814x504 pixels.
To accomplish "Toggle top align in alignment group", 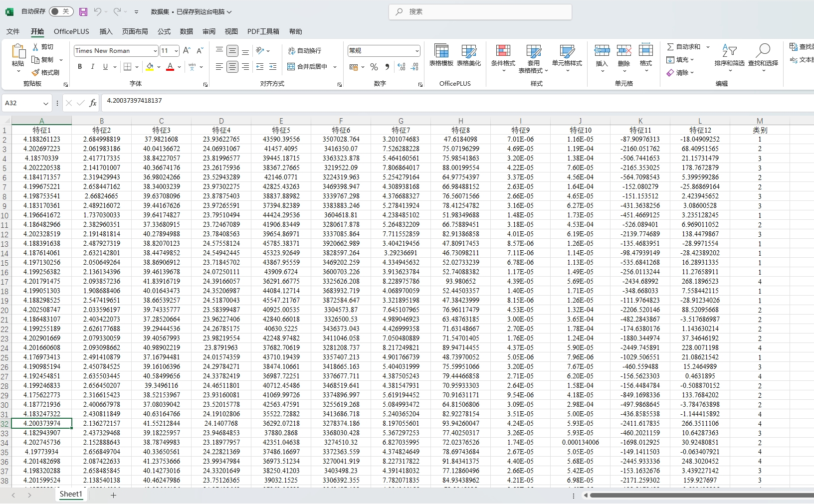I will pos(219,51).
